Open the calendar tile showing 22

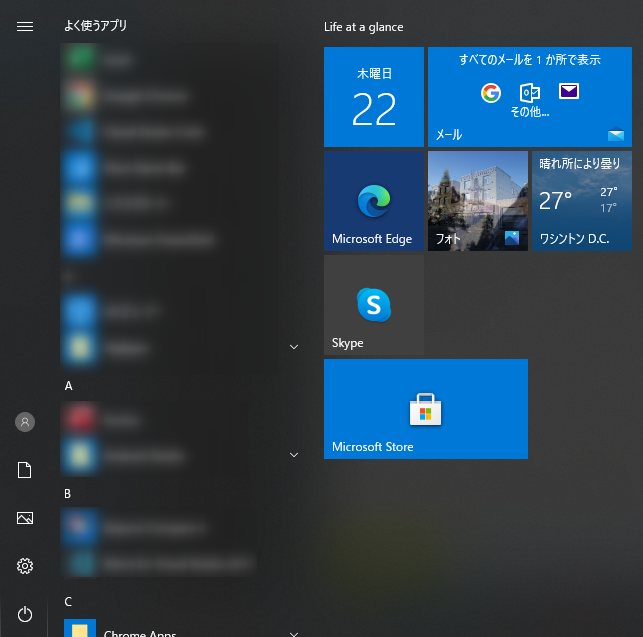pyautogui.click(x=374, y=97)
